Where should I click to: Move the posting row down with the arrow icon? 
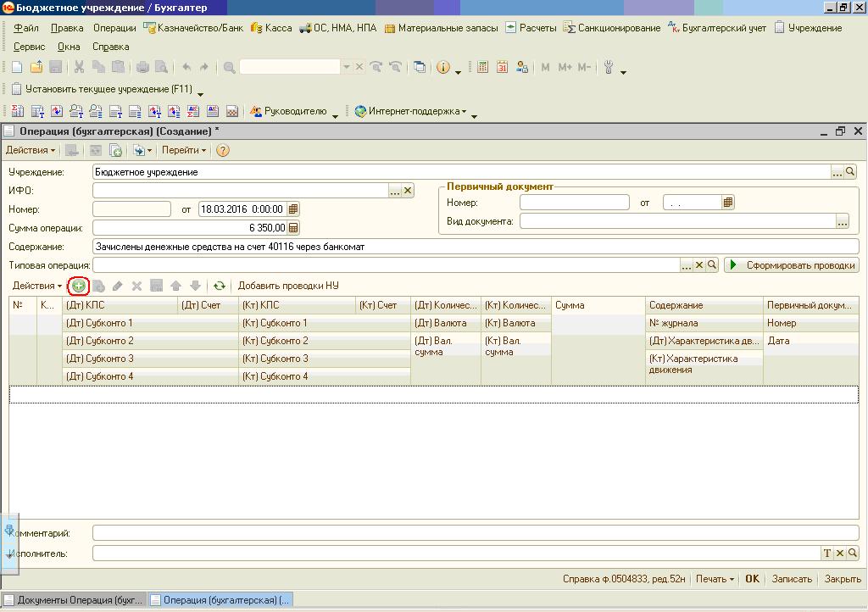pyautogui.click(x=196, y=286)
